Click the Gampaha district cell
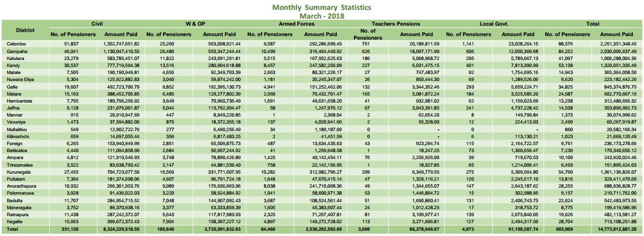The height and width of the screenshot is (236, 644). [17, 50]
